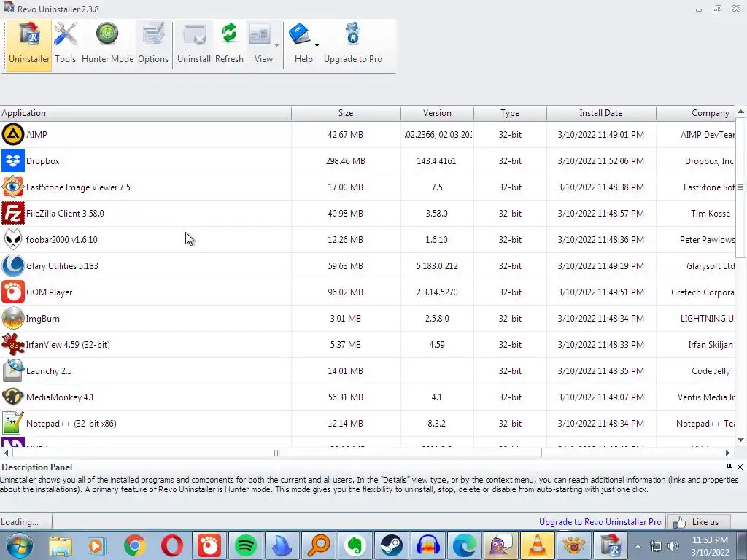Click the horizontal scrollbar thumb
This screenshot has height=560, width=747.
point(276,453)
